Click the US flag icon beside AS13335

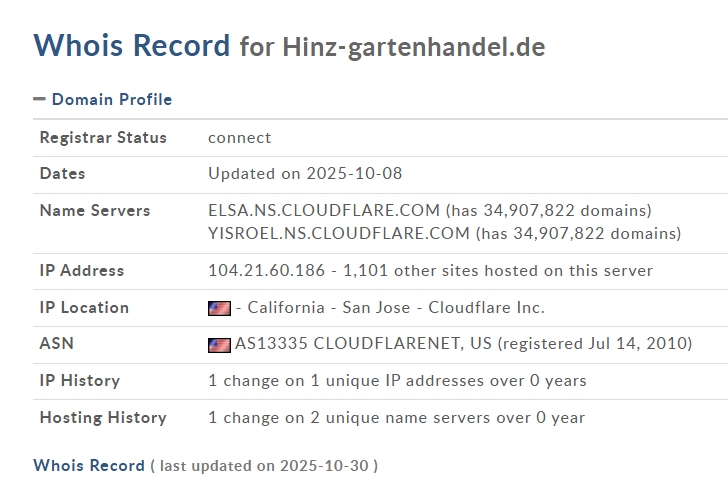pyautogui.click(x=219, y=344)
